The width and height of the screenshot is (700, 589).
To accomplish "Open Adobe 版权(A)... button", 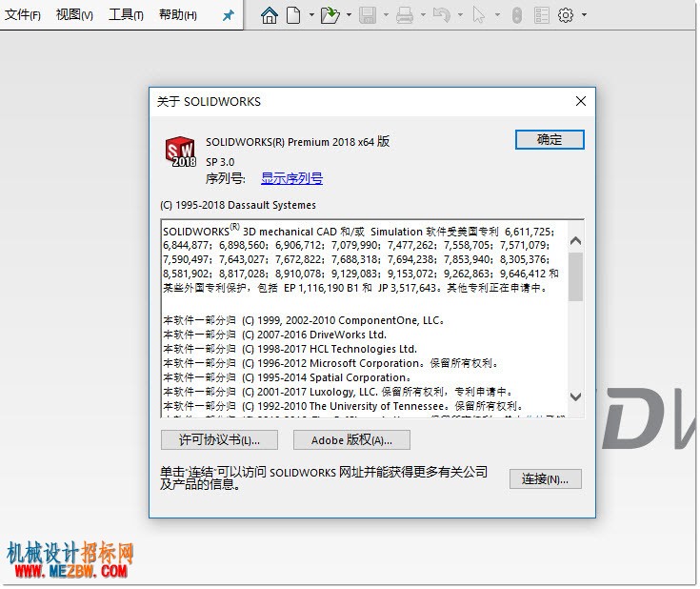I will [x=351, y=440].
